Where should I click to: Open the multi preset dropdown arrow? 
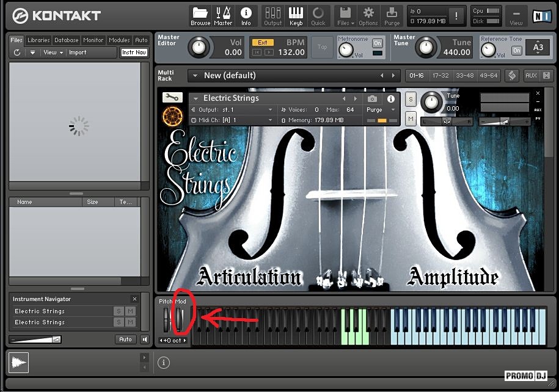(x=195, y=76)
